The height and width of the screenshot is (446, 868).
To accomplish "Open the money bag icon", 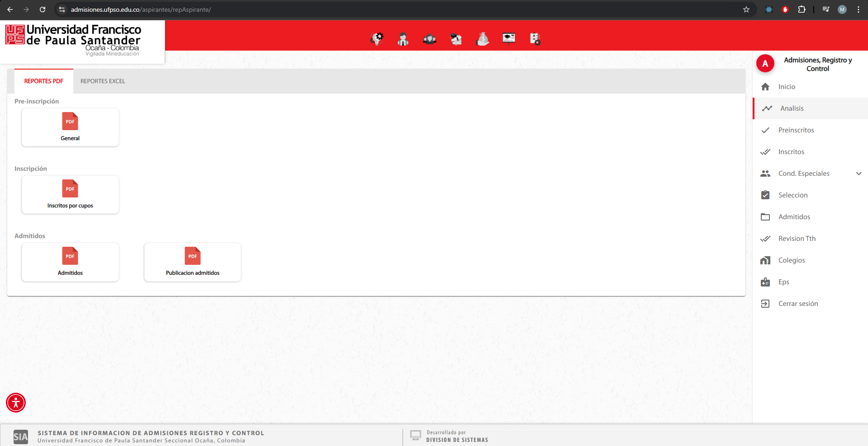I will coord(483,39).
